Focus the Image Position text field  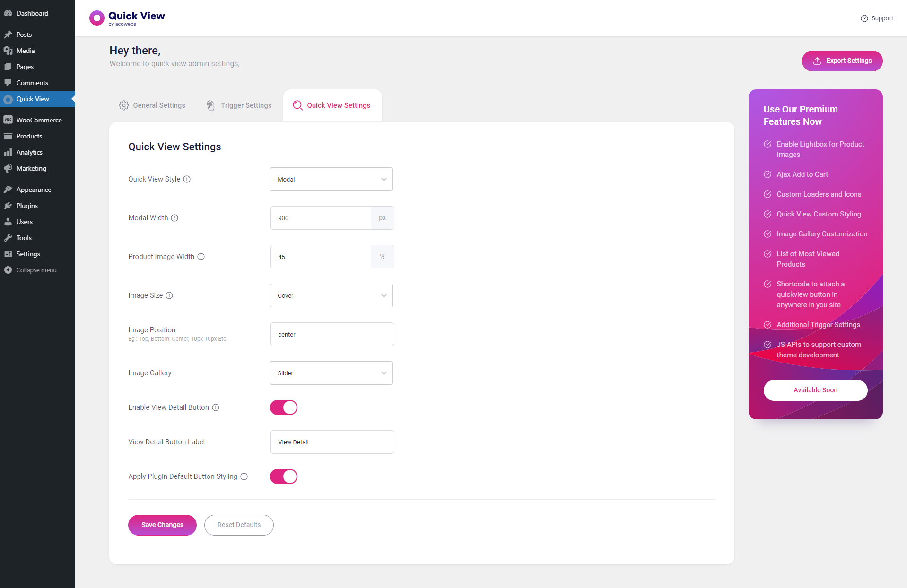[x=332, y=334]
